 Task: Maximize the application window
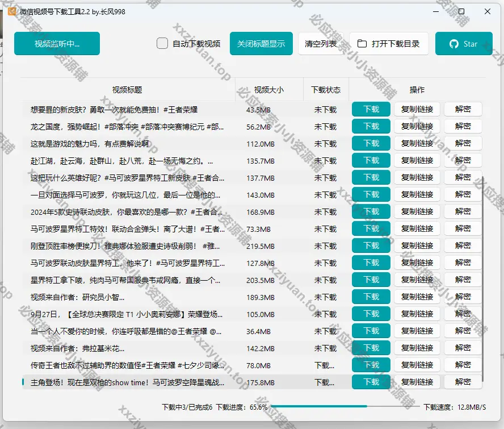point(461,11)
